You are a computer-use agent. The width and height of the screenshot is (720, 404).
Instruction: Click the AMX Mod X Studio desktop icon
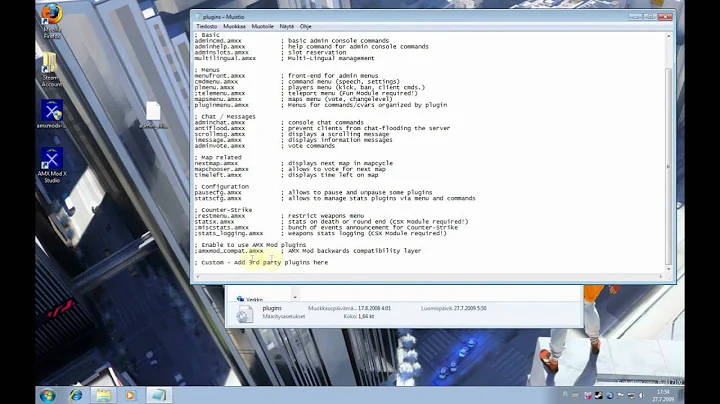pos(52,165)
